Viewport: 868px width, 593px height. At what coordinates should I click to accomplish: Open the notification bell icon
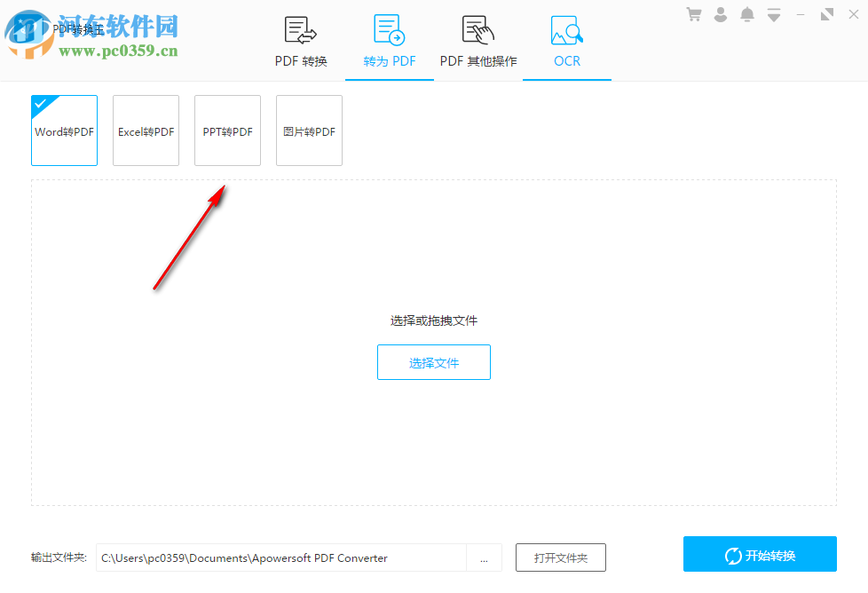(x=746, y=14)
